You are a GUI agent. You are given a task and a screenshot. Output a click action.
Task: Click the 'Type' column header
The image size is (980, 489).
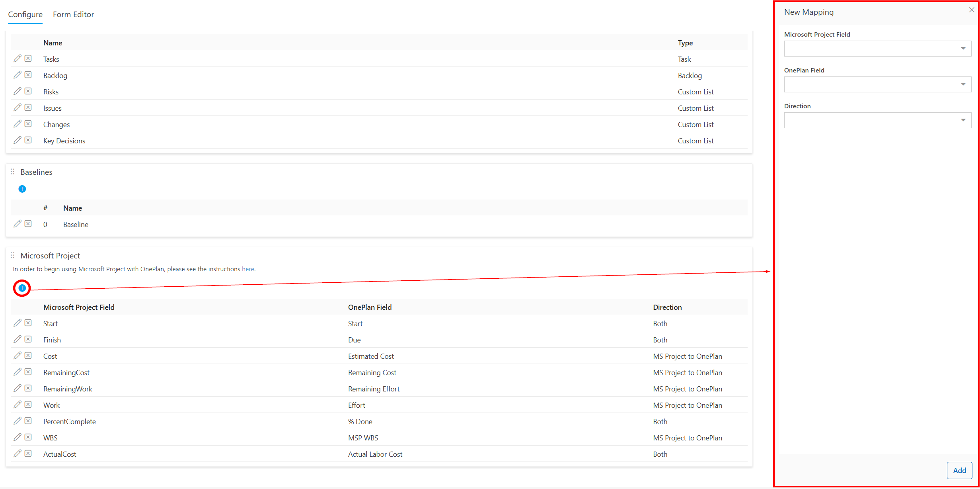click(685, 43)
